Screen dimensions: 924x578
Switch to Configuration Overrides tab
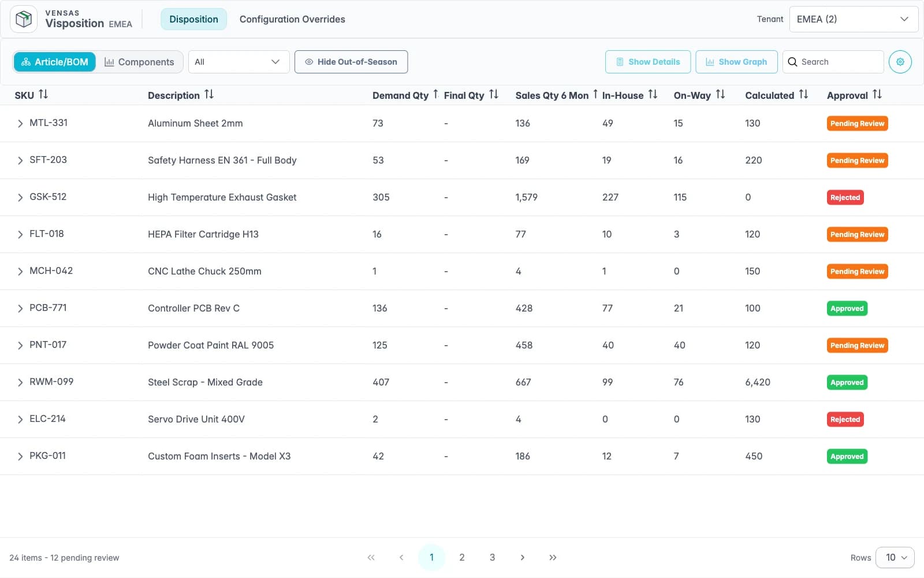point(292,19)
